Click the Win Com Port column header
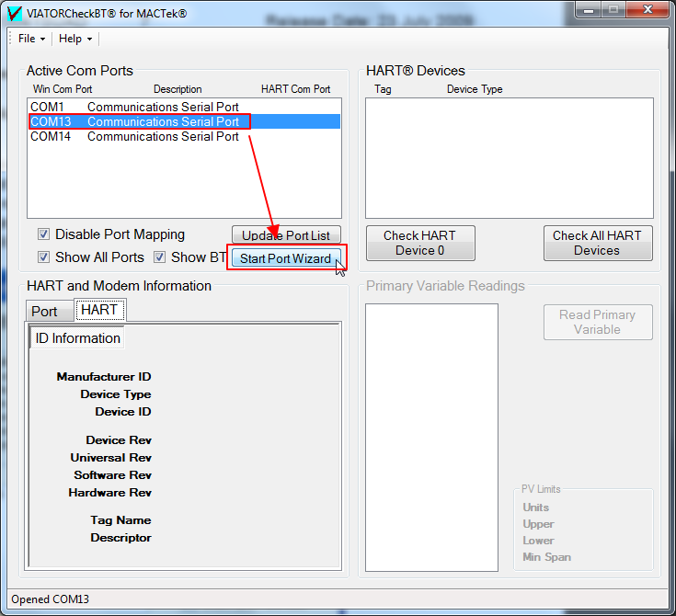Image resolution: width=676 pixels, height=616 pixels. [x=63, y=89]
